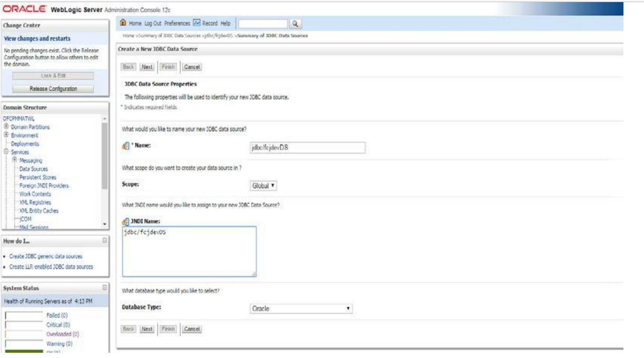Expand the Environment tree node
This screenshot has width=644, height=358.
(6, 136)
